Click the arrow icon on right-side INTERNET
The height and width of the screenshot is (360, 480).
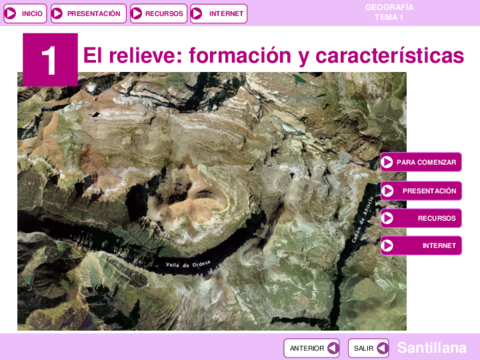pos(387,246)
